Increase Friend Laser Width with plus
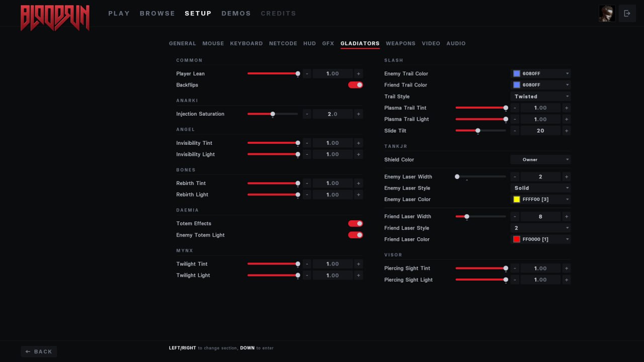This screenshot has height=362, width=644. tap(566, 217)
